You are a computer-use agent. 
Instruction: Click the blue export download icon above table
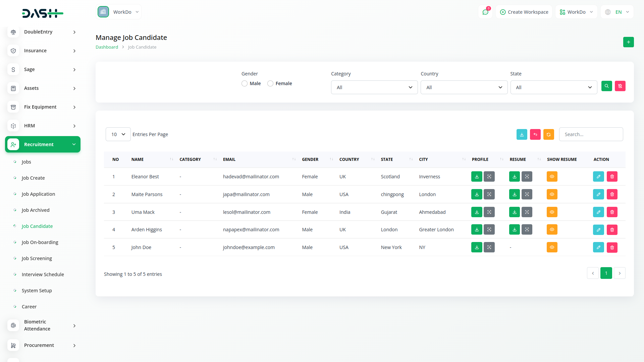522,134
